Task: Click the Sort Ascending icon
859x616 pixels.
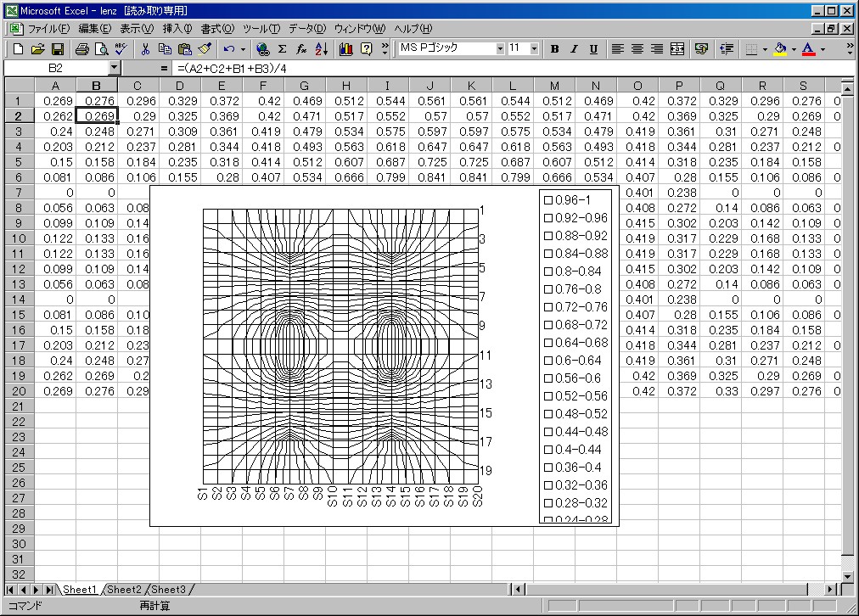Action: tap(321, 49)
